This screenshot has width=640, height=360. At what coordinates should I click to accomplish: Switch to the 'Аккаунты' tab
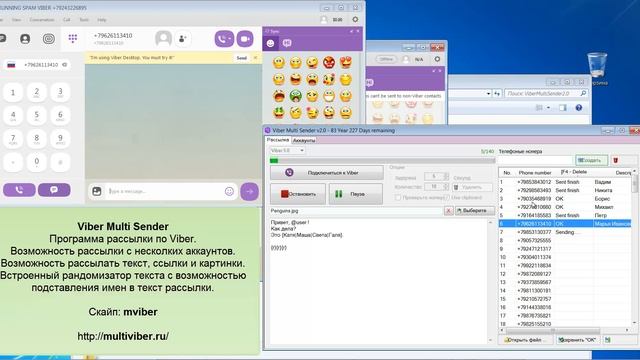pos(304,140)
